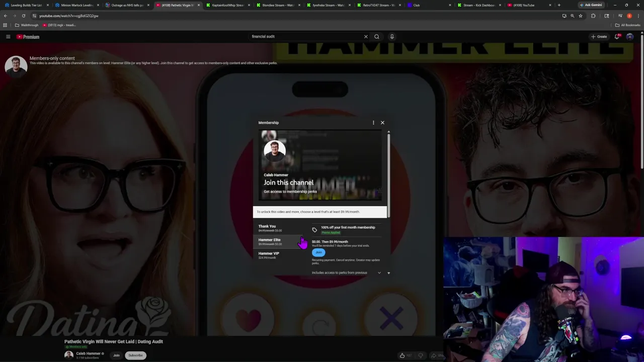Close the Pathetic Virgin video tab
Image resolution: width=644 pixels, height=362 pixels.
(x=198, y=5)
